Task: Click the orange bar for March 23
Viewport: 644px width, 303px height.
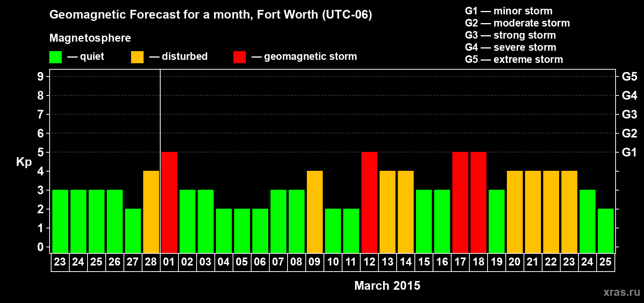Action: tap(569, 212)
